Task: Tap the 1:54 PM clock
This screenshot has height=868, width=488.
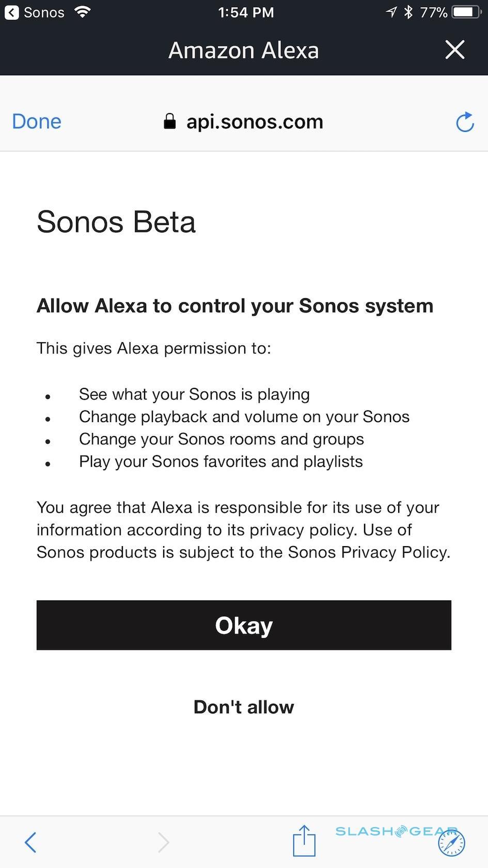Action: coord(246,12)
